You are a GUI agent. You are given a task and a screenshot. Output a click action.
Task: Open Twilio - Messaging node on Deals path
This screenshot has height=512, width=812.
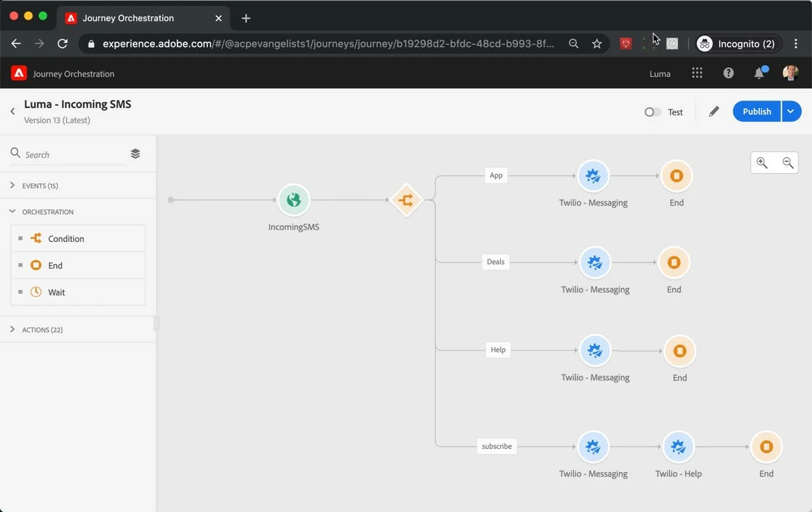tap(595, 262)
